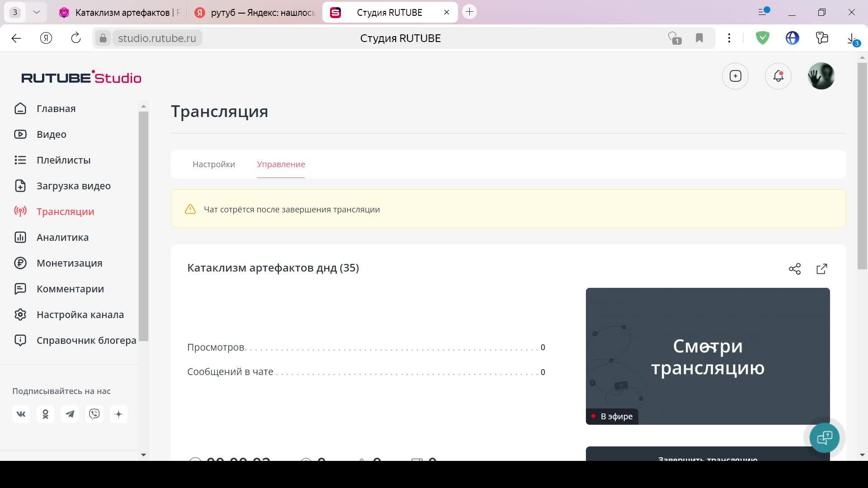Open the Telegram social link icon
This screenshot has height=488, width=868.
[x=70, y=414]
